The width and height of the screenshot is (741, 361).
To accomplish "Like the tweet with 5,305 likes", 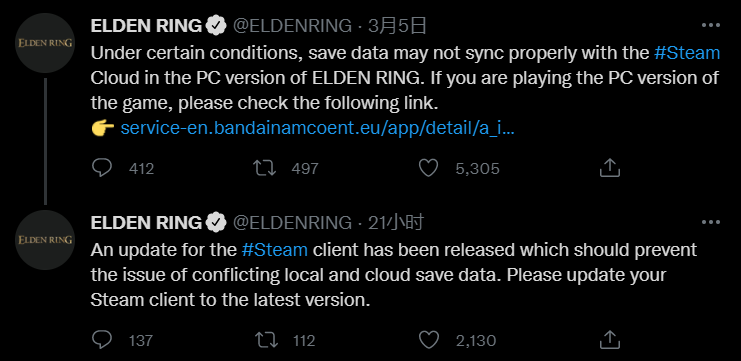I will click(429, 168).
